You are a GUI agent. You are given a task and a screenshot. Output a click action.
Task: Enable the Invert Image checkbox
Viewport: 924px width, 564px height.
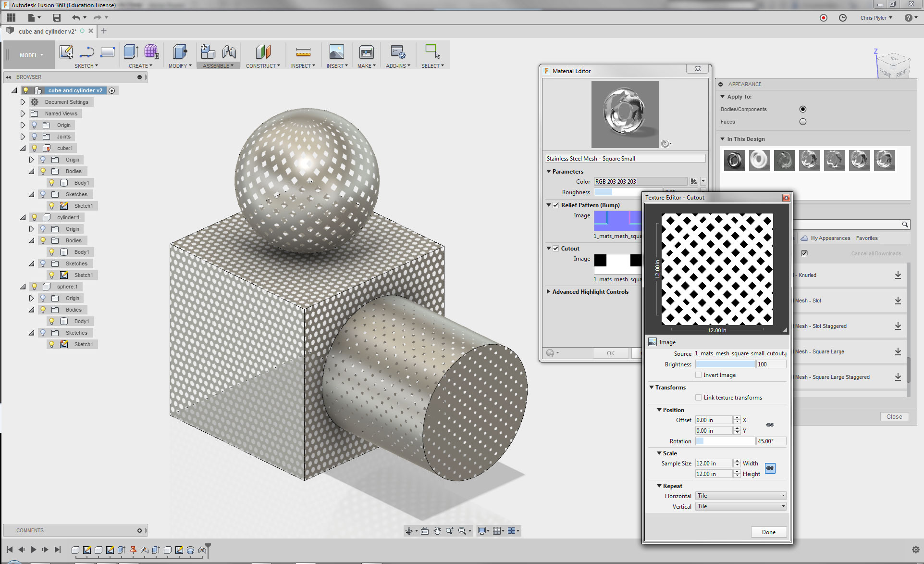tap(698, 375)
